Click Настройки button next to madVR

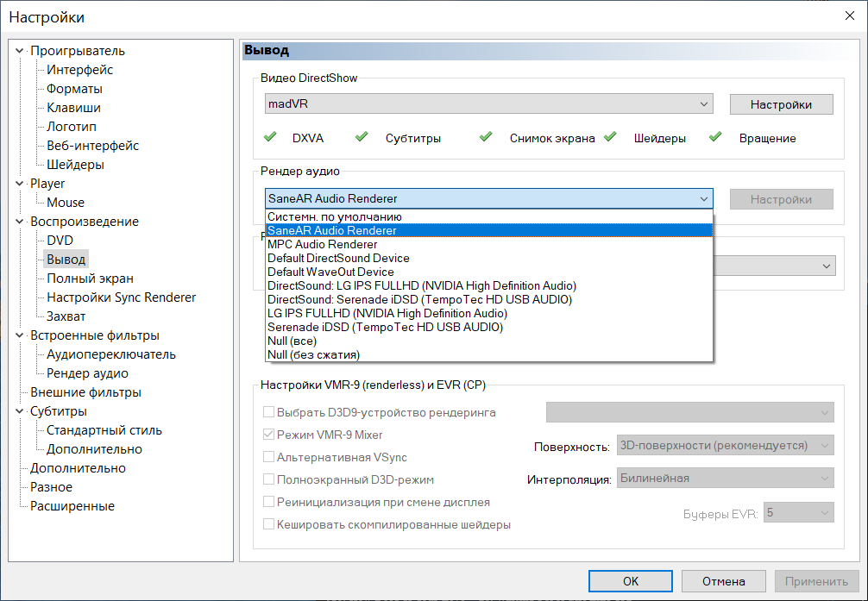tap(781, 104)
